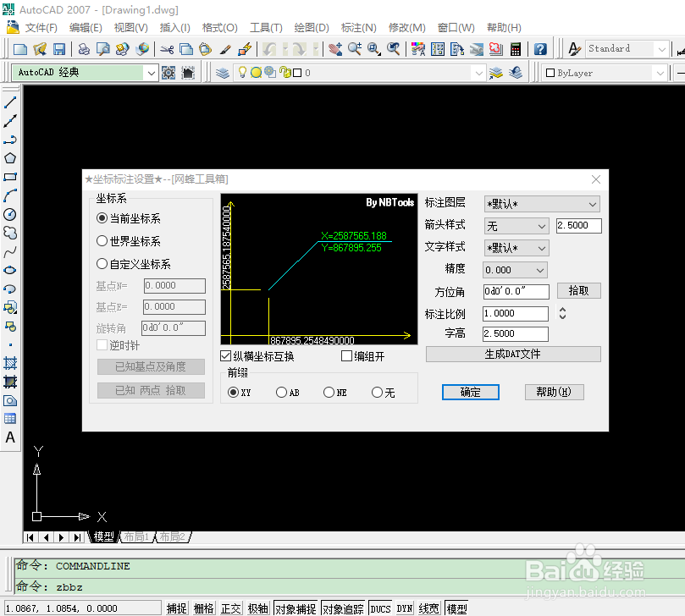Click the 方位角 input field
Screen dimensions: 685x616
pyautogui.click(x=516, y=292)
